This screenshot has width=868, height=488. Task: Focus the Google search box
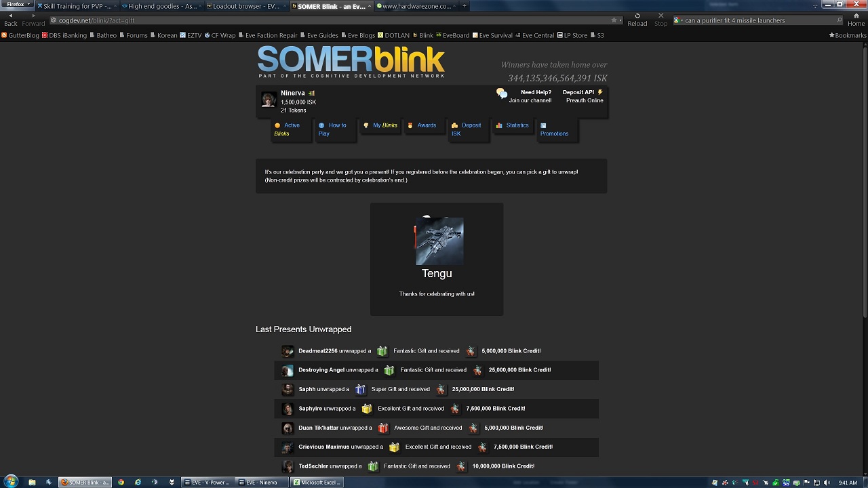pos(758,20)
